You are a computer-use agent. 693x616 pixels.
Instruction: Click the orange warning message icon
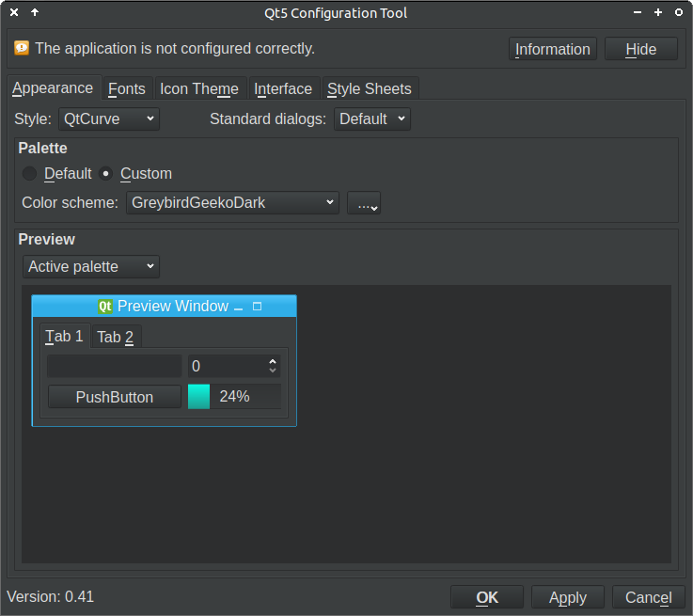coord(22,48)
